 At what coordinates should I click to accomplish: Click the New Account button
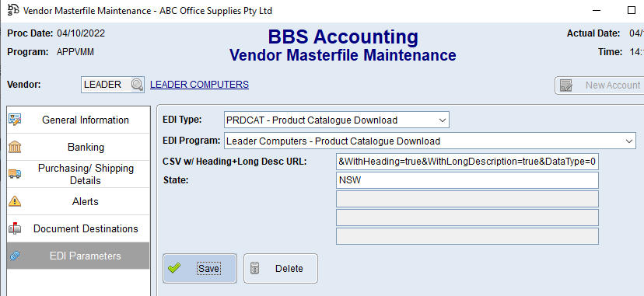(x=600, y=85)
